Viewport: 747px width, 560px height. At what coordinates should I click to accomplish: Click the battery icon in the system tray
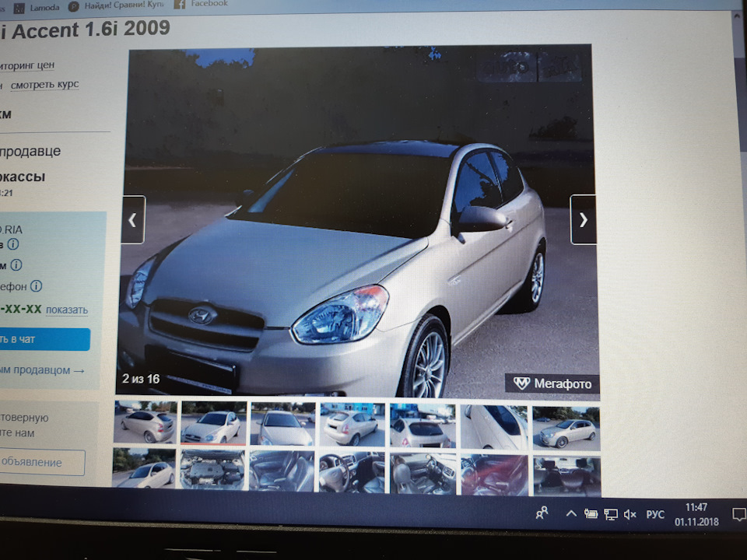click(x=591, y=514)
